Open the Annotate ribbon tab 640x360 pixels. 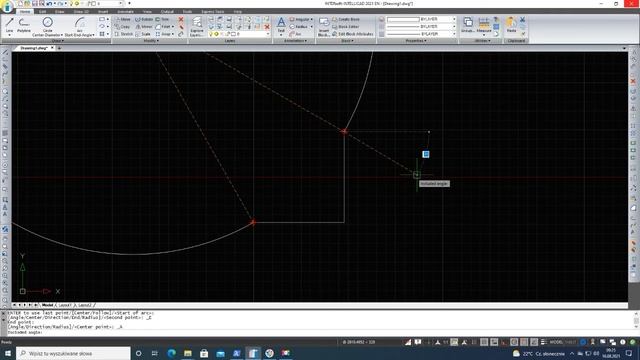point(125,11)
